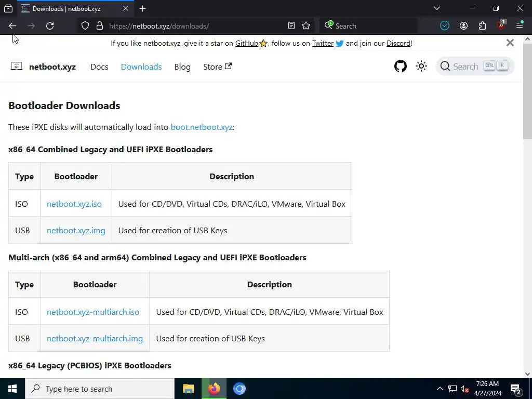Expand the list all tabs chevron
The width and height of the screenshot is (532, 399).
point(437,8)
